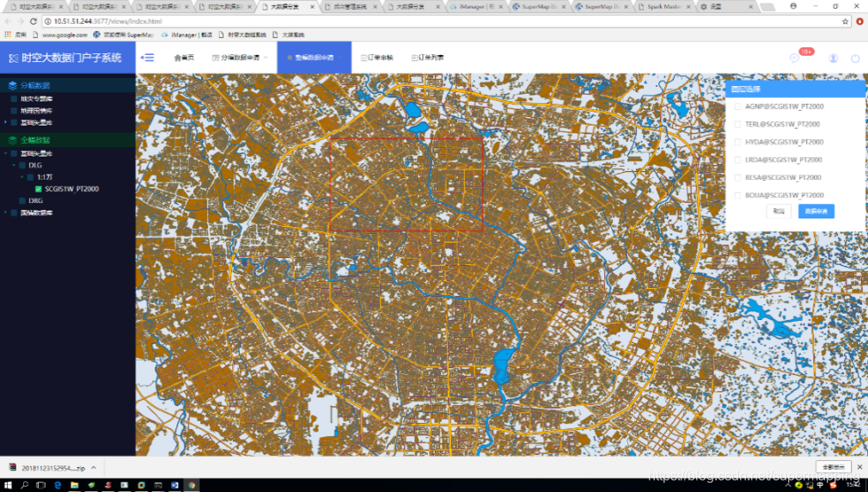Image resolution: width=868 pixels, height=492 pixels.
Task: Click the site info icon in address bar
Action: pos(48,21)
